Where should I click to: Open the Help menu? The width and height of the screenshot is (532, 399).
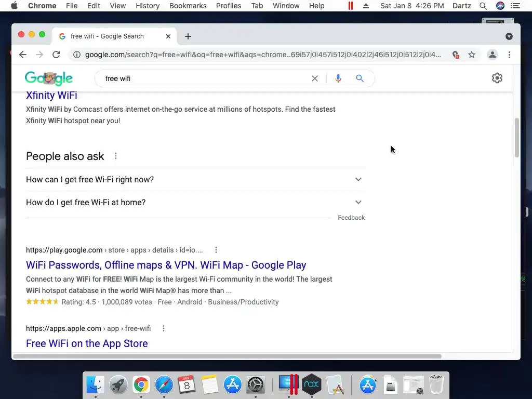pyautogui.click(x=316, y=6)
